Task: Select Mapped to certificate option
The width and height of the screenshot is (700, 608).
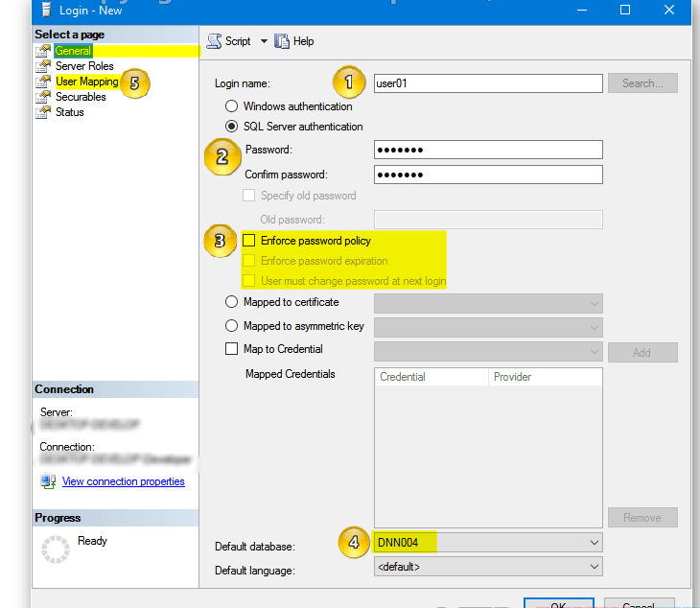Action: (x=231, y=302)
